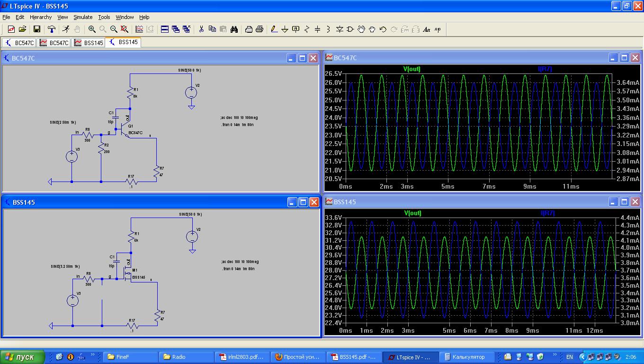Image resolution: width=644 pixels, height=364 pixels.
Task: Open the Tools menu
Action: point(104,17)
